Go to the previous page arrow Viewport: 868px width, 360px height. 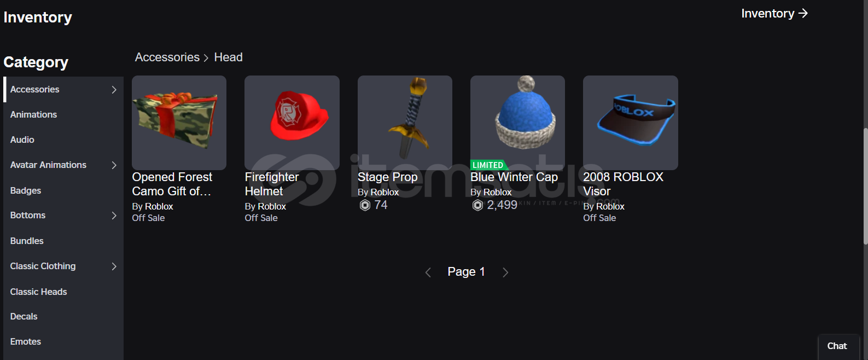click(428, 272)
